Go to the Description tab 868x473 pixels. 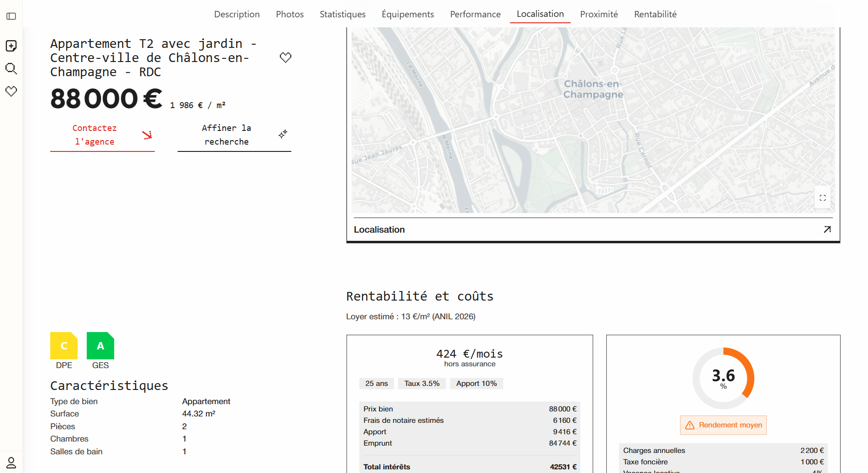[x=237, y=14]
